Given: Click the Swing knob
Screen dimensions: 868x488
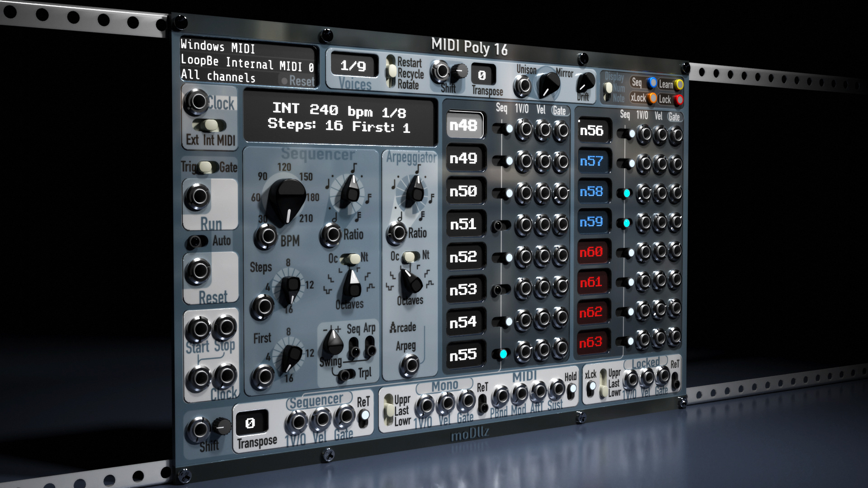Looking at the screenshot, I should pyautogui.click(x=333, y=343).
